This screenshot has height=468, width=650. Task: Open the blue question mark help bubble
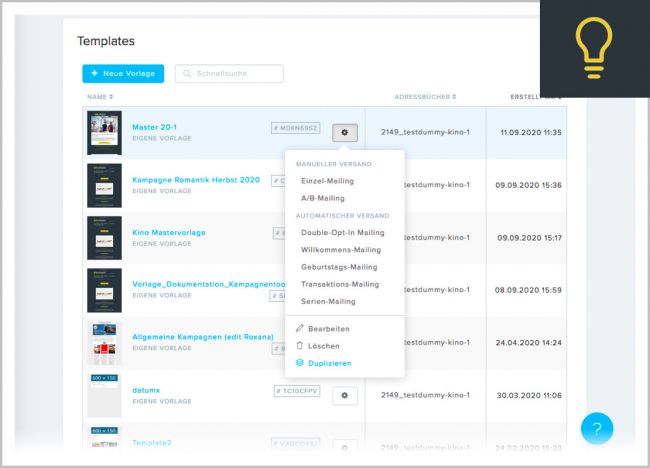pos(597,429)
